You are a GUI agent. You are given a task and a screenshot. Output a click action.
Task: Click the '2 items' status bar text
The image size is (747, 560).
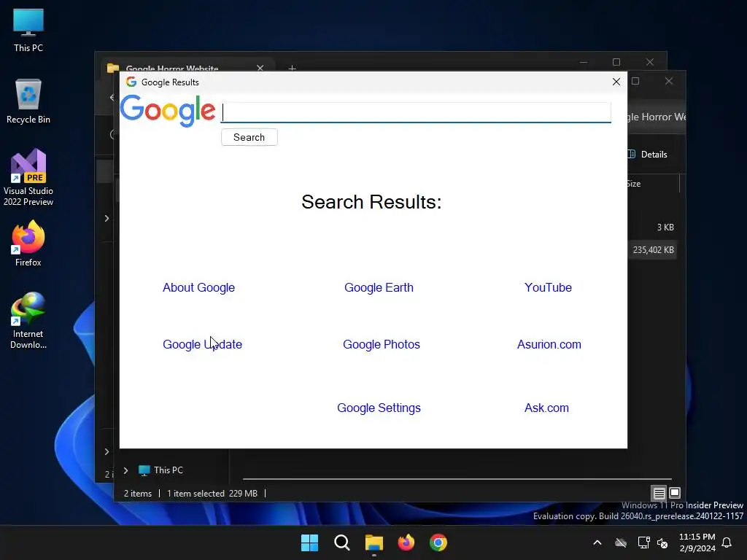pyautogui.click(x=138, y=494)
